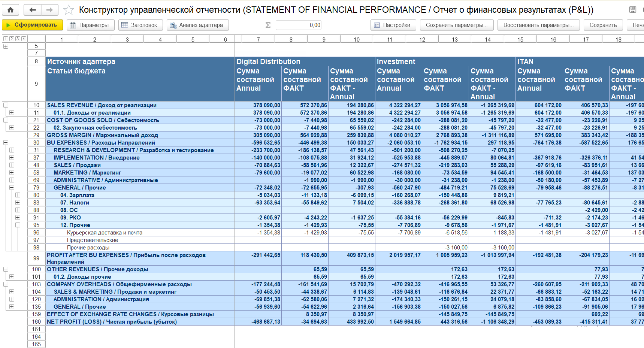This screenshot has height=348, width=644.
Task: Select the Investment header cell
Action: pyautogui.click(x=445, y=61)
